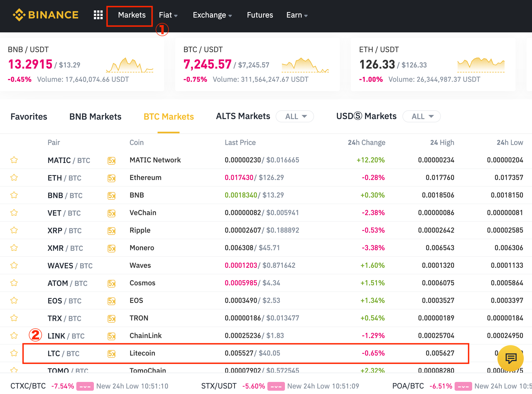The width and height of the screenshot is (532, 394).
Task: Click the Binance logo
Action: (x=46, y=15)
